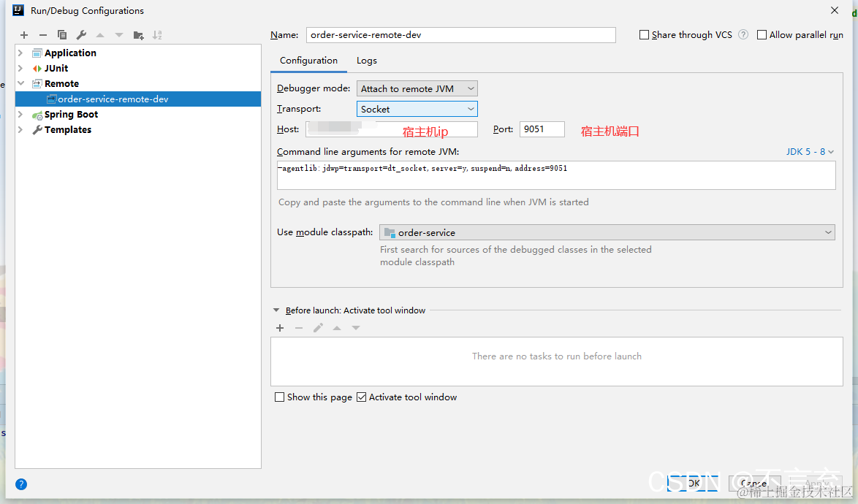Viewport: 858px width, 504px height.
Task: Click the JUnit icon in tree
Action: 37,69
